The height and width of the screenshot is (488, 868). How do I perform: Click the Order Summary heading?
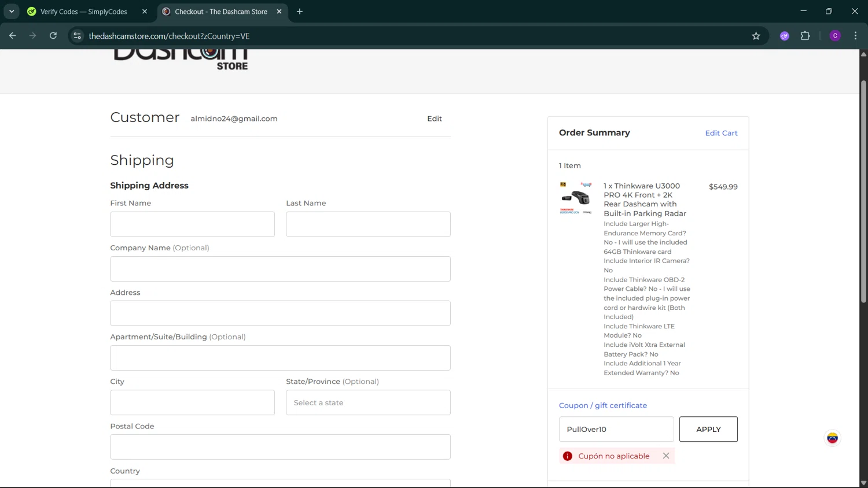click(594, 132)
